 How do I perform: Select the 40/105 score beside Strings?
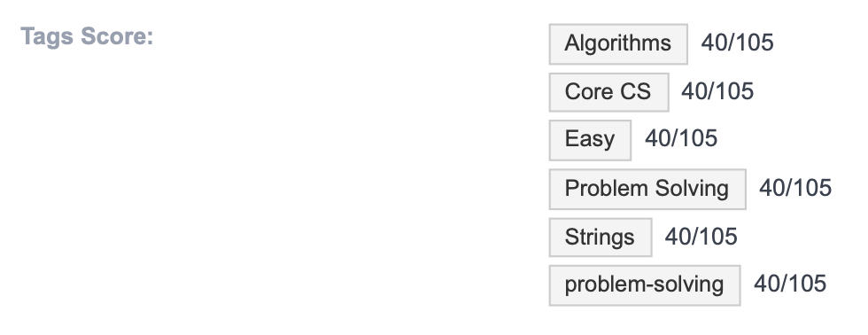701,237
